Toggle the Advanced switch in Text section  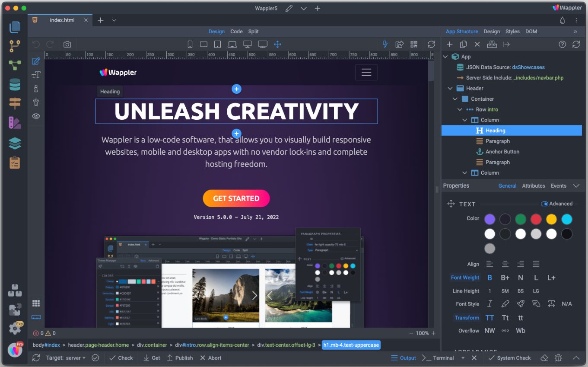(x=544, y=204)
